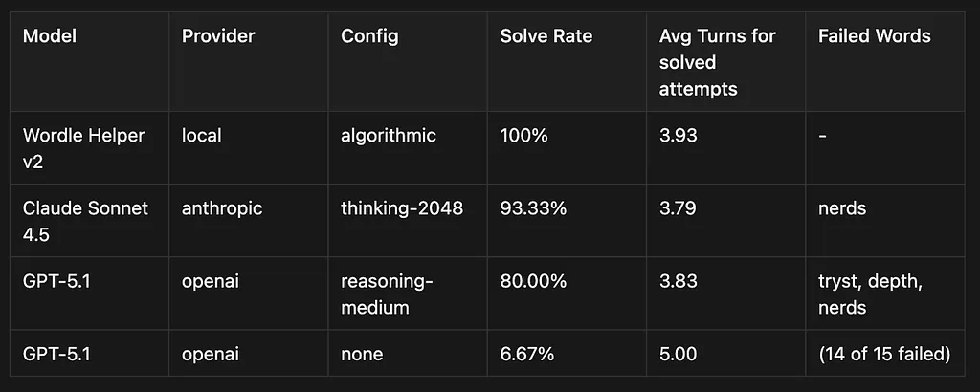Select the 93.33% solve rate value
The image size is (980, 392).
click(x=532, y=208)
